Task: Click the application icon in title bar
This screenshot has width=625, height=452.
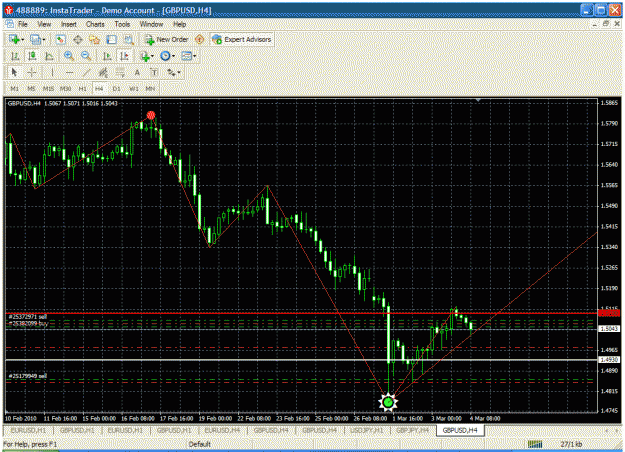Action: coord(9,10)
